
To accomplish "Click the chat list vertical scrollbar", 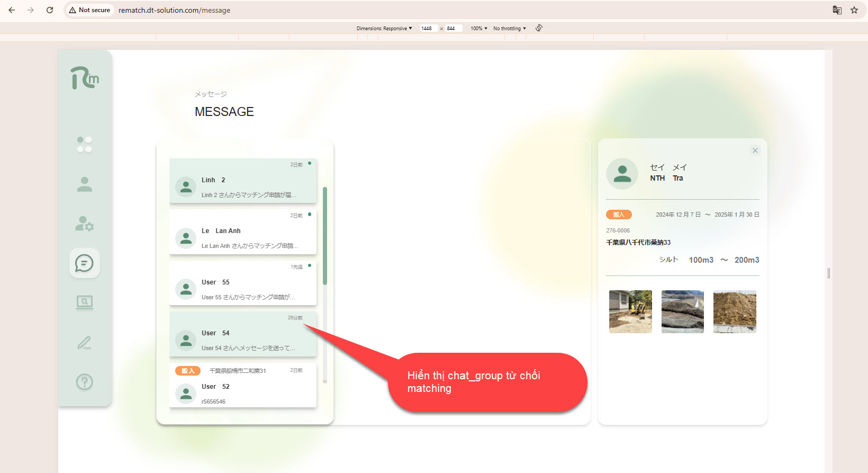I will pyautogui.click(x=325, y=236).
